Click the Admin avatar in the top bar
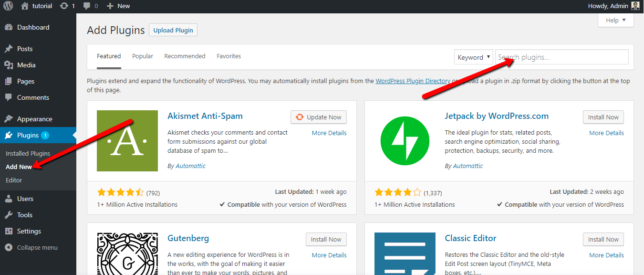Screen dimensions: 644x275 click(x=635, y=6)
